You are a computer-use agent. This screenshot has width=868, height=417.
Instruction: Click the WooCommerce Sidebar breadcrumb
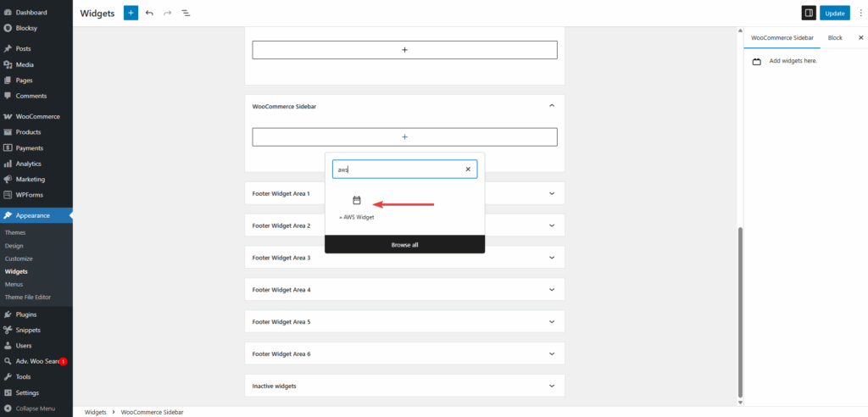point(153,413)
